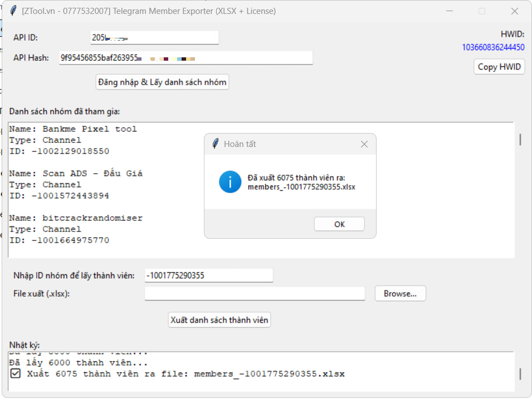Click the File xuất (.xlsx) path field
This screenshot has width=532, height=399.
[255, 294]
